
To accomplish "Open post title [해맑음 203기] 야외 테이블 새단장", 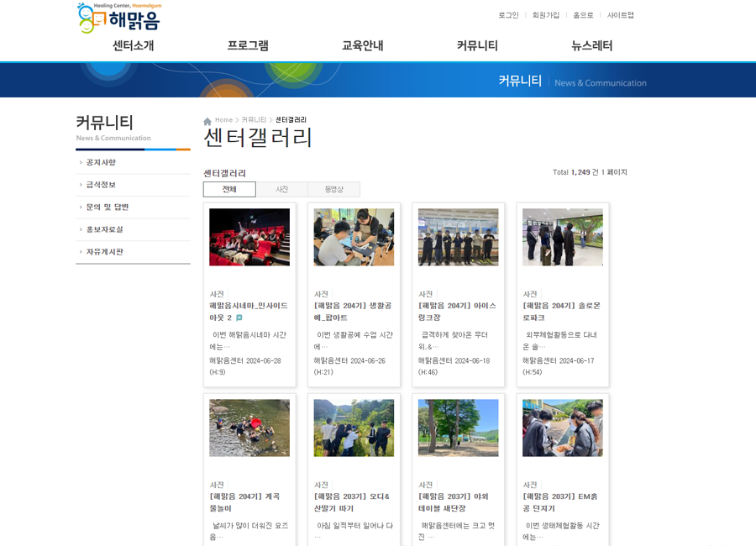I will click(454, 502).
